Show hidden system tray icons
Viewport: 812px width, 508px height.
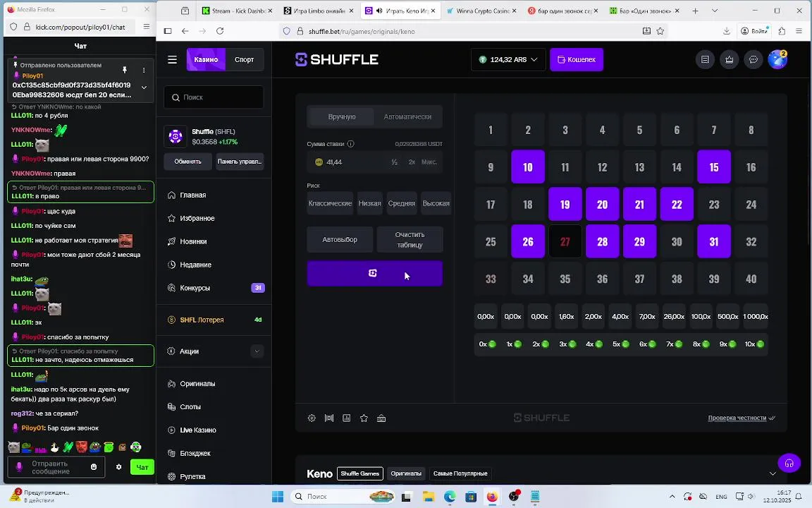coord(672,497)
